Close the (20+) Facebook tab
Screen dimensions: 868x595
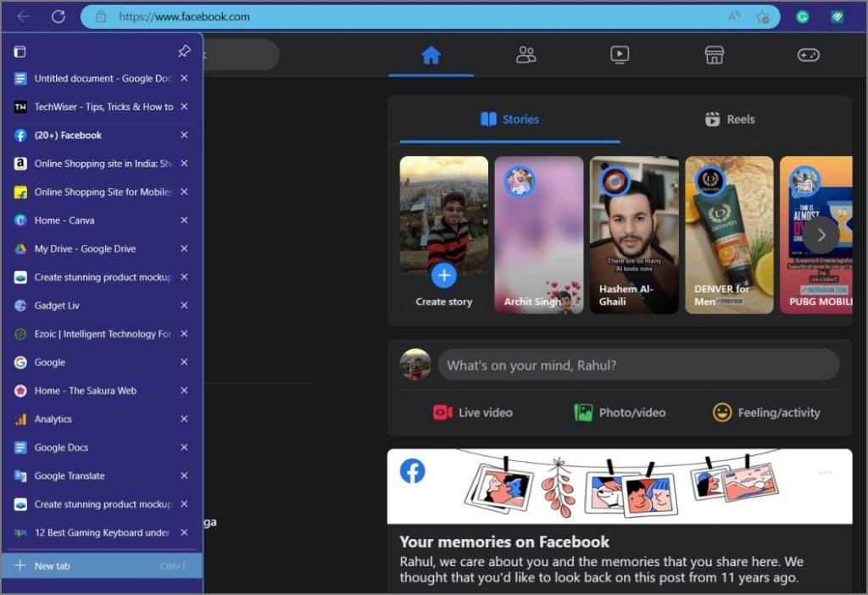[x=184, y=135]
